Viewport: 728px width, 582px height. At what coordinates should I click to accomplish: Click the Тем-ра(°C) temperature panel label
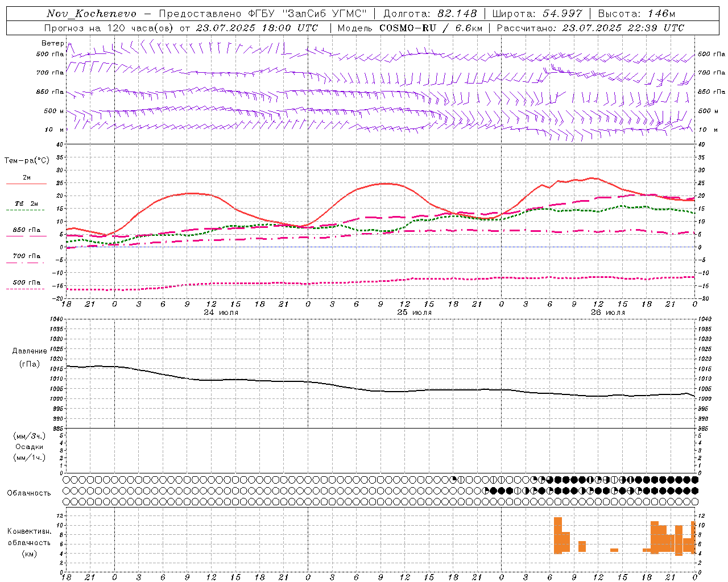click(27, 161)
